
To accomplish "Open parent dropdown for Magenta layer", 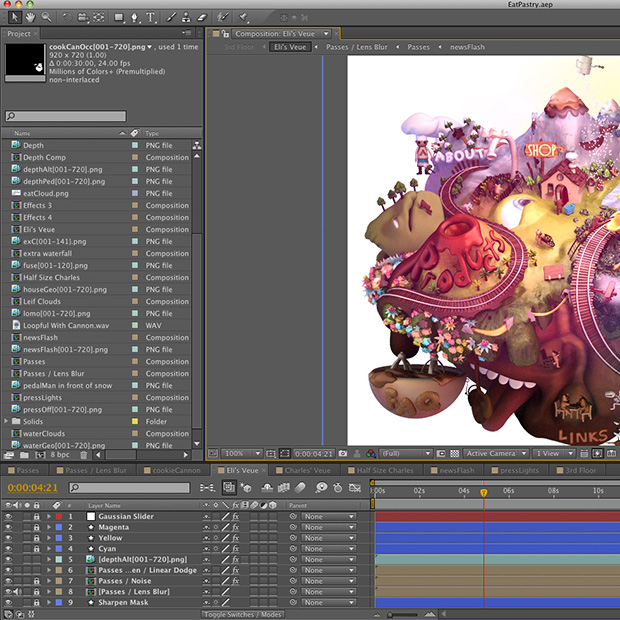I will (x=329, y=527).
